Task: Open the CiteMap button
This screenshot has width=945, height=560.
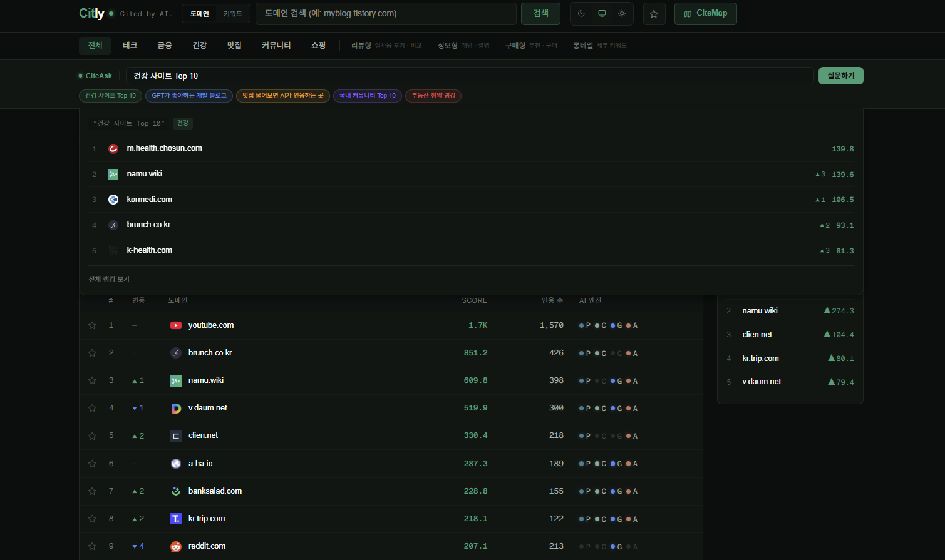Action: tap(705, 14)
